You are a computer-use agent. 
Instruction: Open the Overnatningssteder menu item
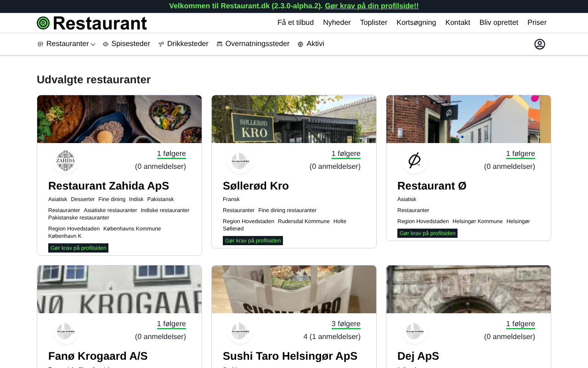click(257, 44)
